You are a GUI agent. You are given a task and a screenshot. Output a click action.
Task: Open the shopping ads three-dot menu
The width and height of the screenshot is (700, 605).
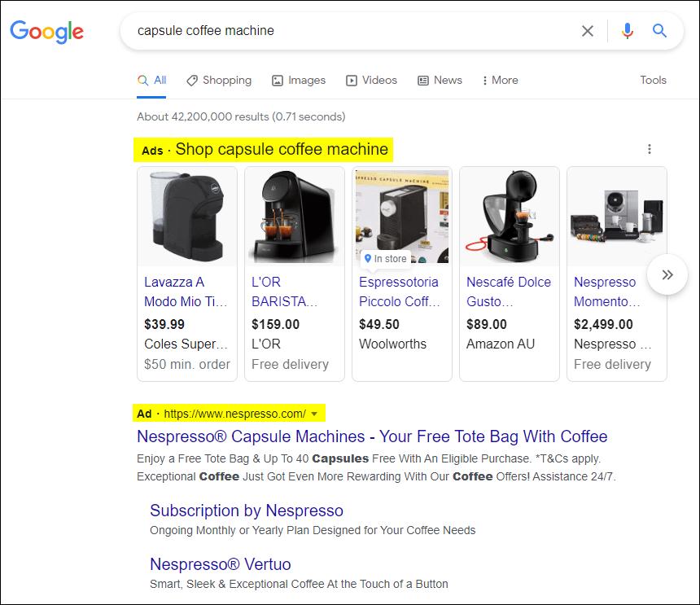coord(650,149)
